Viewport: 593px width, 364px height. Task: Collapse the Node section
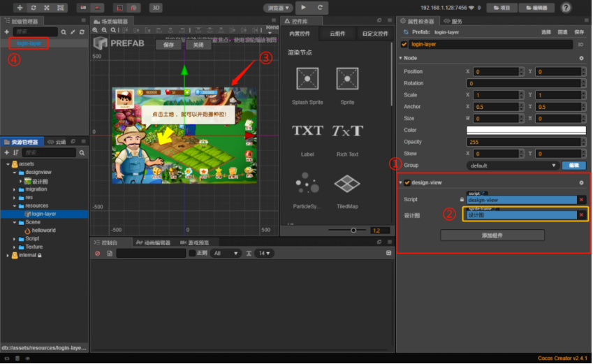pos(400,58)
